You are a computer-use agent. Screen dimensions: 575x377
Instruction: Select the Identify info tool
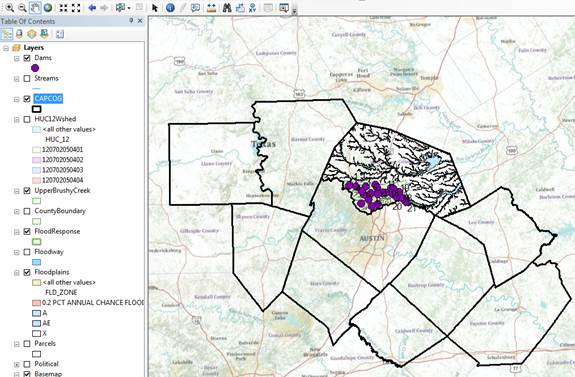pyautogui.click(x=170, y=7)
